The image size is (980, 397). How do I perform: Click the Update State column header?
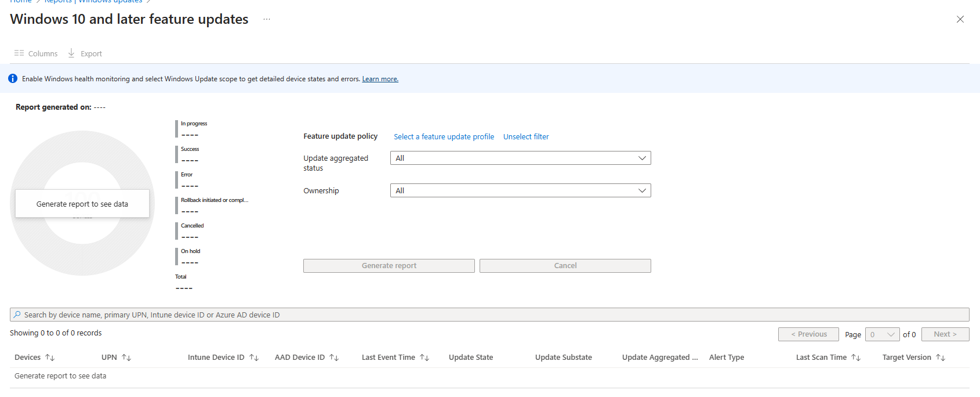(471, 358)
